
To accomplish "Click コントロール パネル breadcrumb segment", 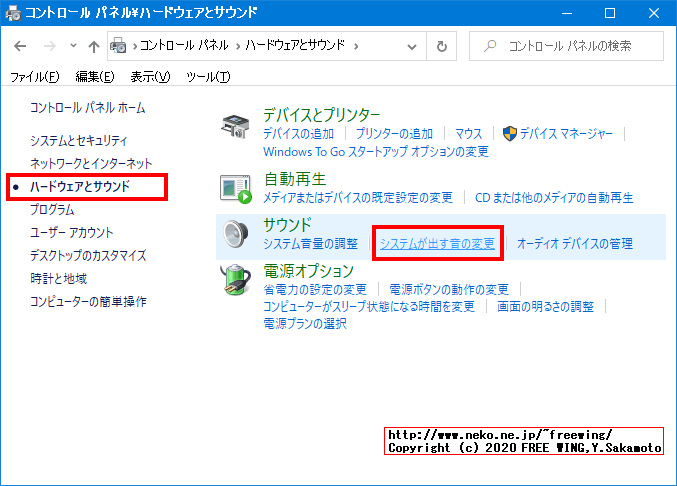I will (x=184, y=45).
